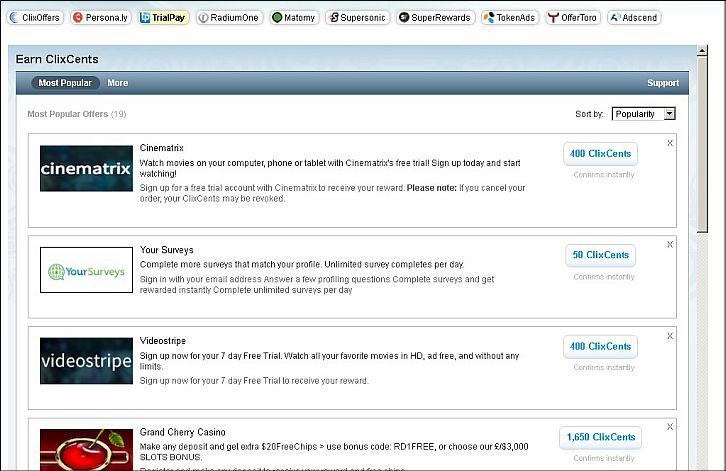Click the RadiumOne circle icon
Viewport: 726px width, 471px height.
tap(203, 18)
